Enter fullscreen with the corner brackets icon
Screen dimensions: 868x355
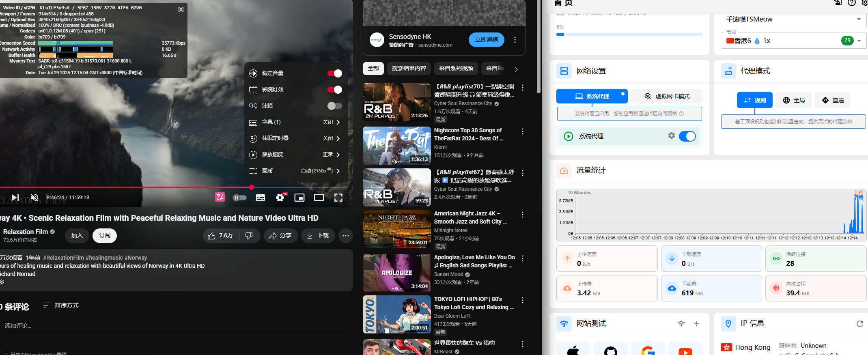pyautogui.click(x=338, y=198)
